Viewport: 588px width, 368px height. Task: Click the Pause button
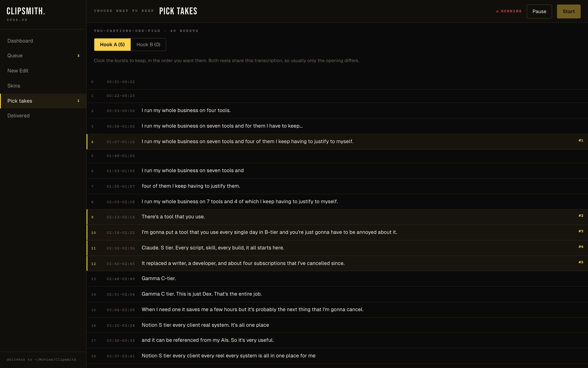coord(539,11)
